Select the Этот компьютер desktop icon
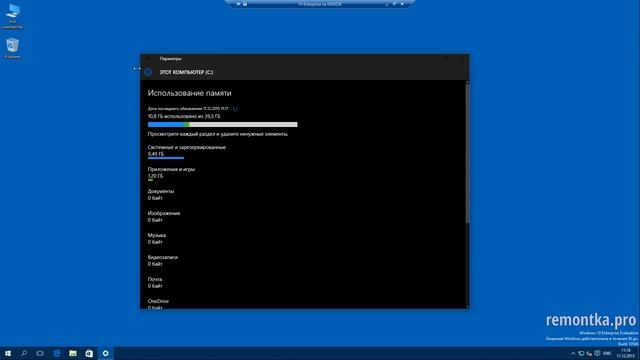The width and height of the screenshot is (640, 360). [x=12, y=17]
